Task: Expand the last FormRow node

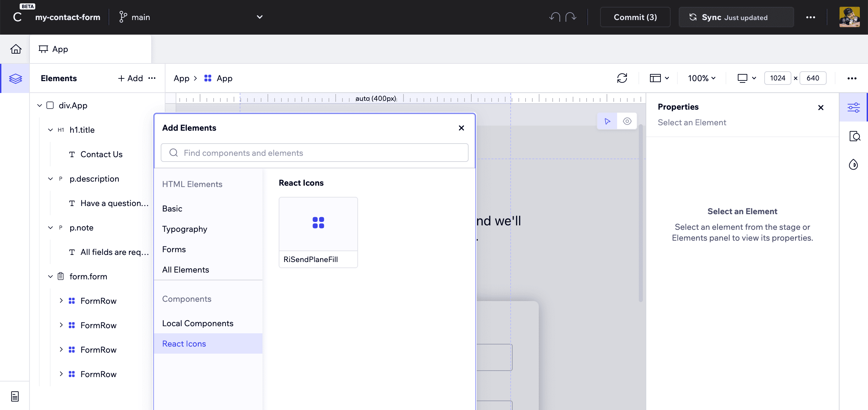Action: 61,374
